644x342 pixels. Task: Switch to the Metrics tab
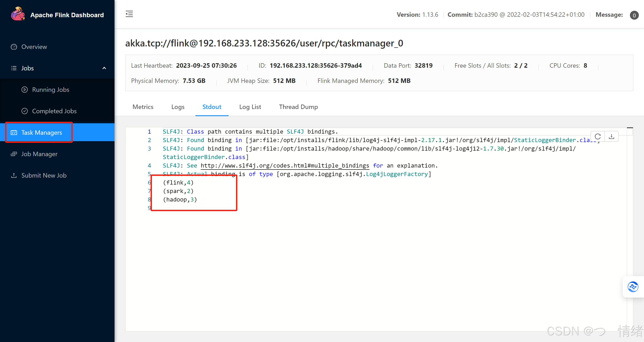click(x=143, y=107)
